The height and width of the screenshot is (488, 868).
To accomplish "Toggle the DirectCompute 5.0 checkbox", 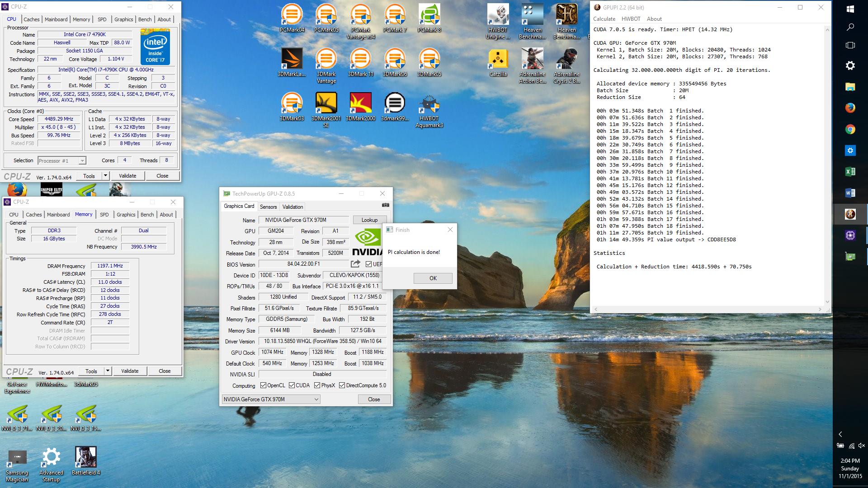I will pyautogui.click(x=342, y=385).
